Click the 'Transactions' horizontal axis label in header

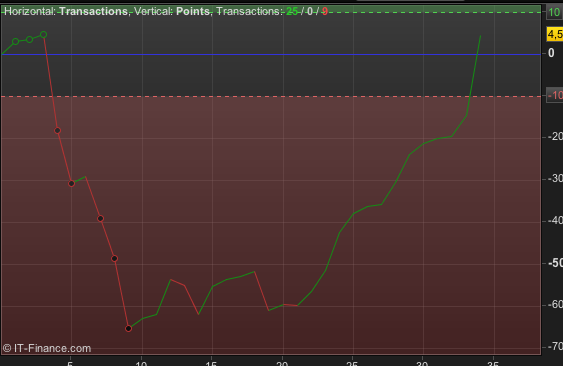coord(93,11)
